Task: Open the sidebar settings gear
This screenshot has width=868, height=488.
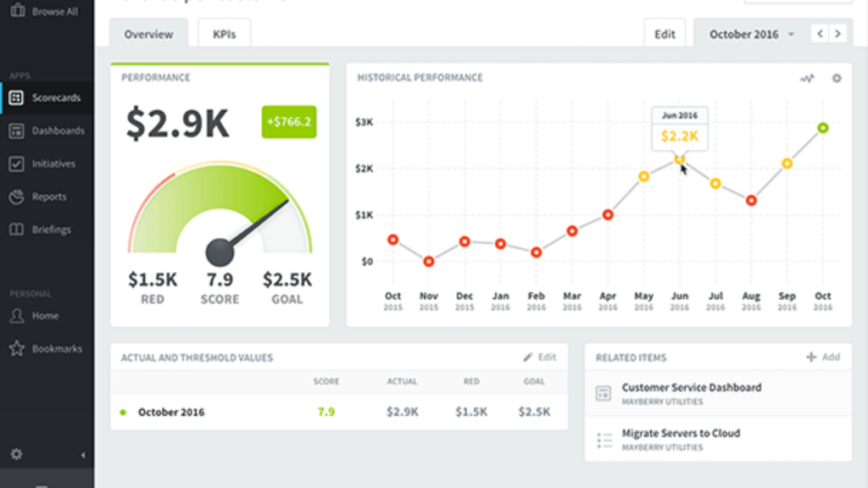Action: tap(16, 455)
